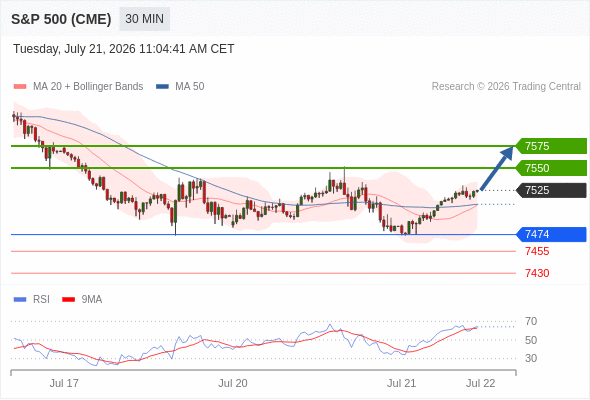
Task: Click the Trading Central research credit
Action: (506, 87)
